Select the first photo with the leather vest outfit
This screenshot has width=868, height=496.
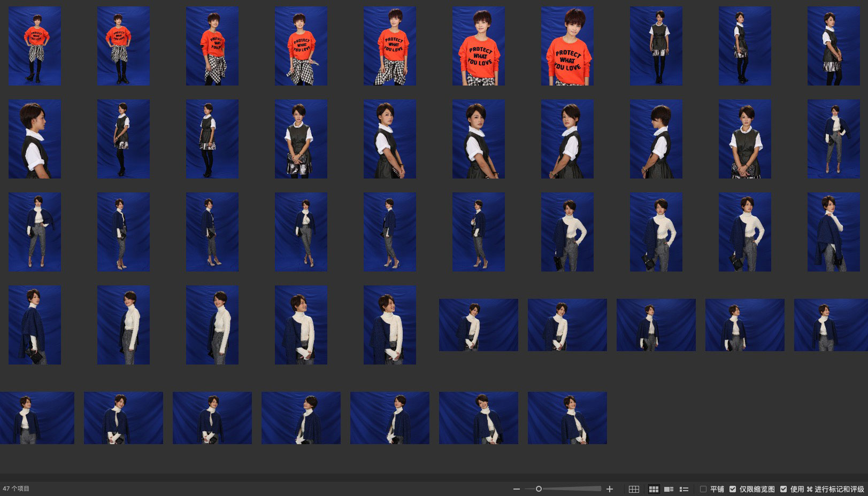656,46
